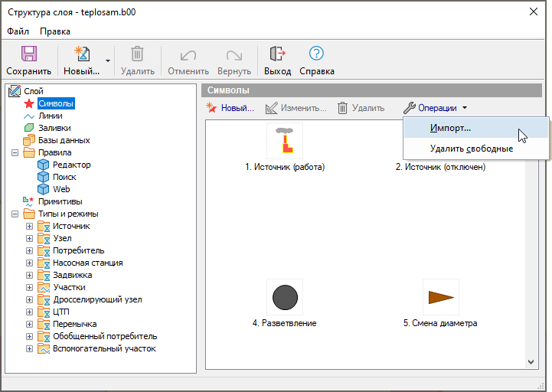
Task: Open Help via question mark icon
Action: click(316, 54)
